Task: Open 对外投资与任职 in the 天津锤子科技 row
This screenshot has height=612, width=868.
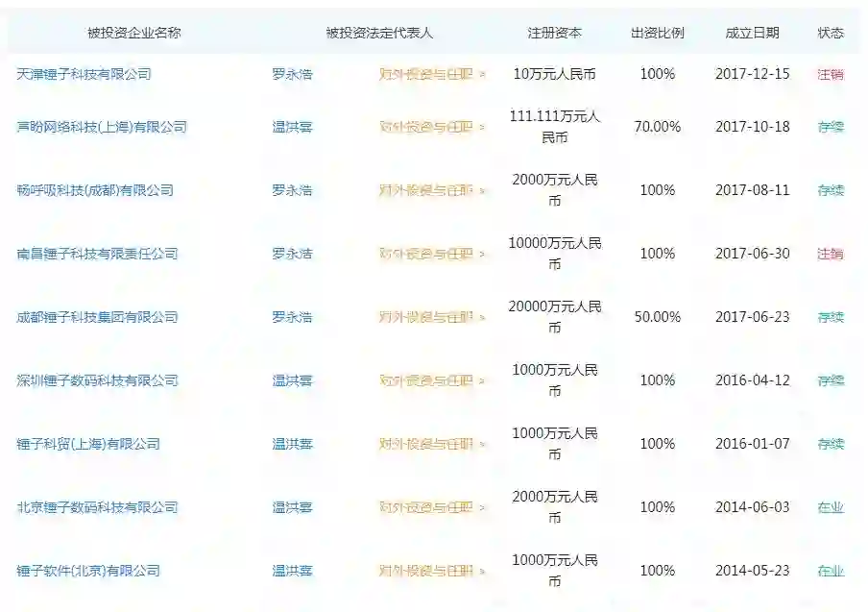Action: click(x=432, y=74)
